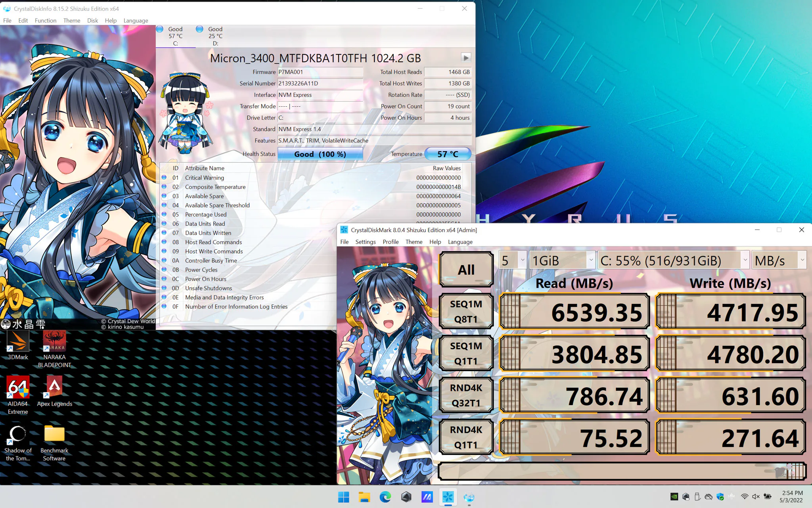Select the D: drive Good 25 °C tab
Image resolution: width=812 pixels, height=508 pixels.
[215, 36]
